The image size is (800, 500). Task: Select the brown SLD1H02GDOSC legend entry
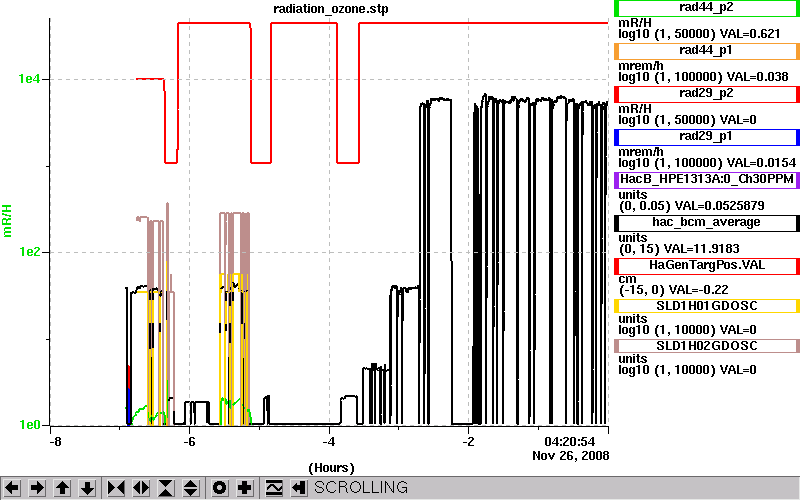click(x=706, y=346)
